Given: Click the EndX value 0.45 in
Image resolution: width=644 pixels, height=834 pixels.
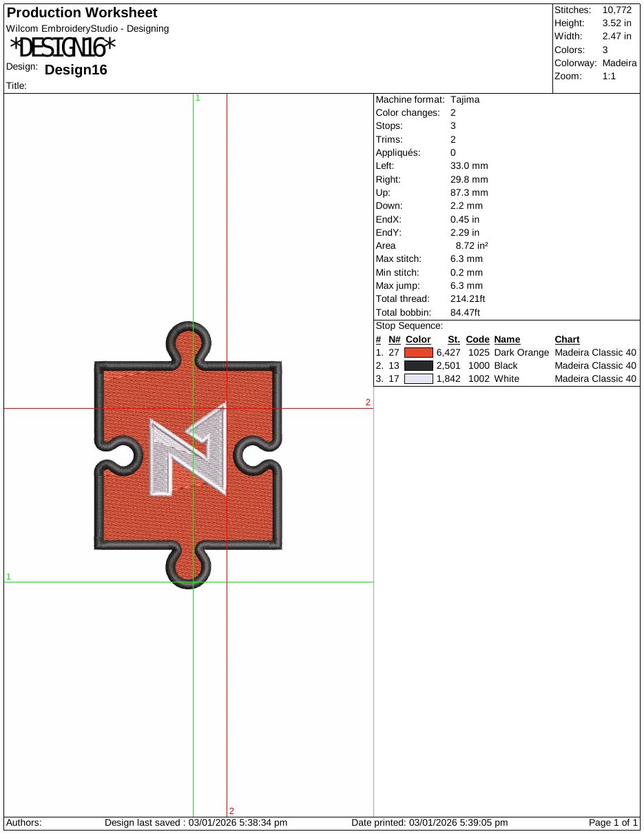Looking at the screenshot, I should pyautogui.click(x=465, y=219).
